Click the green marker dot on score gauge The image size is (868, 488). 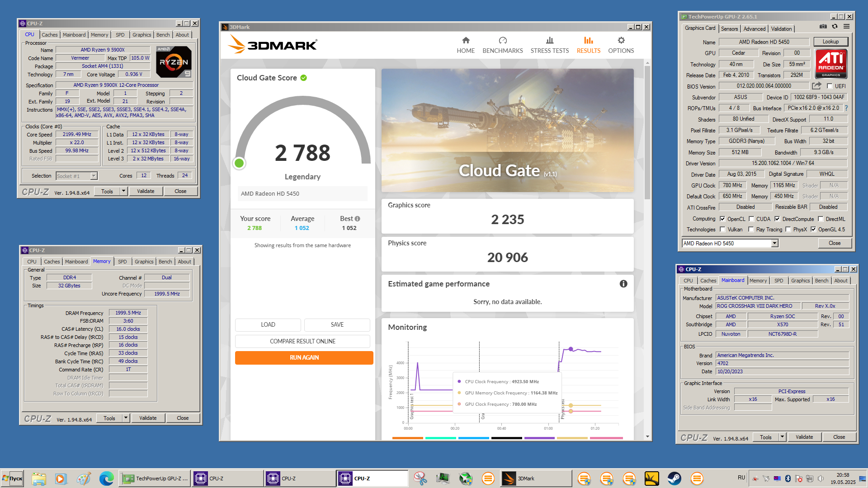(239, 163)
